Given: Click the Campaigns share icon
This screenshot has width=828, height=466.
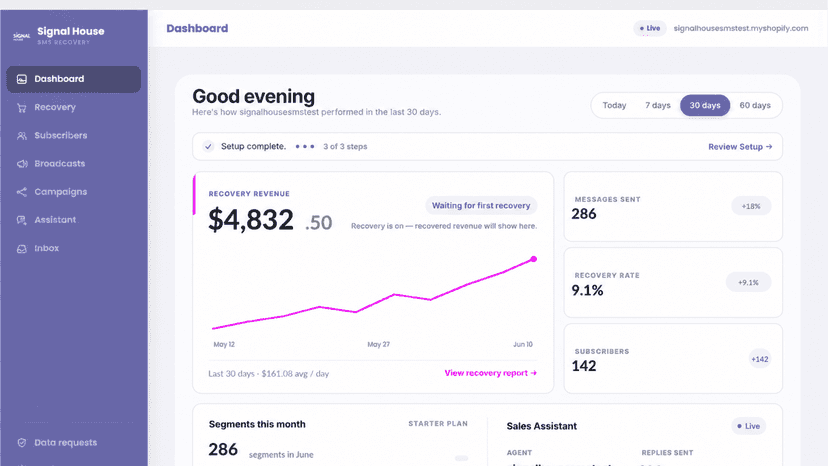Looking at the screenshot, I should click(22, 192).
